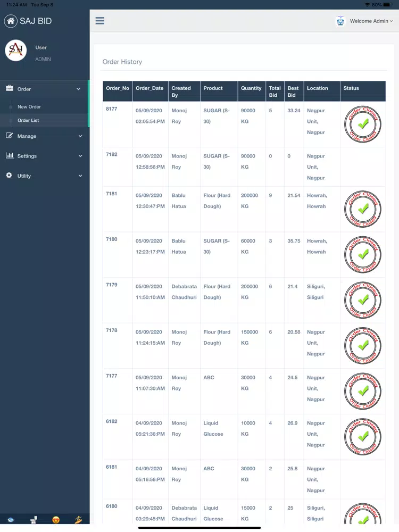Image resolution: width=399 pixels, height=532 pixels.
Task: Click the heart-eyes emoji icon at sidebar bottom
Action: (x=56, y=520)
